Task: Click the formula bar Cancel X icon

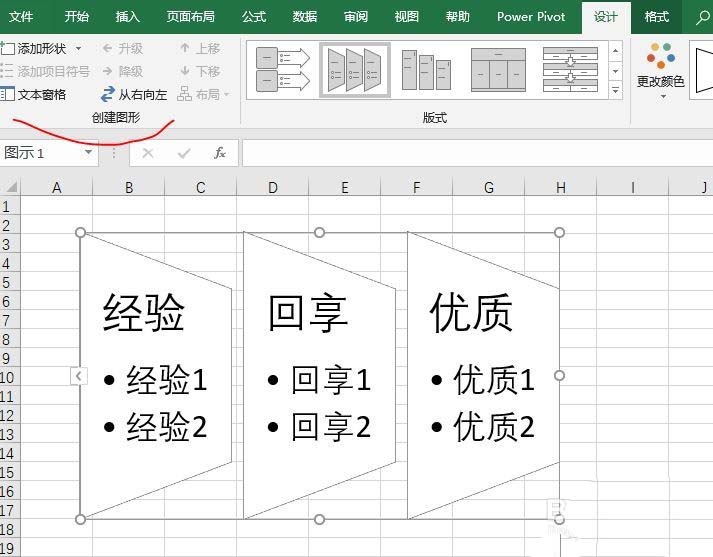Action: click(x=148, y=153)
